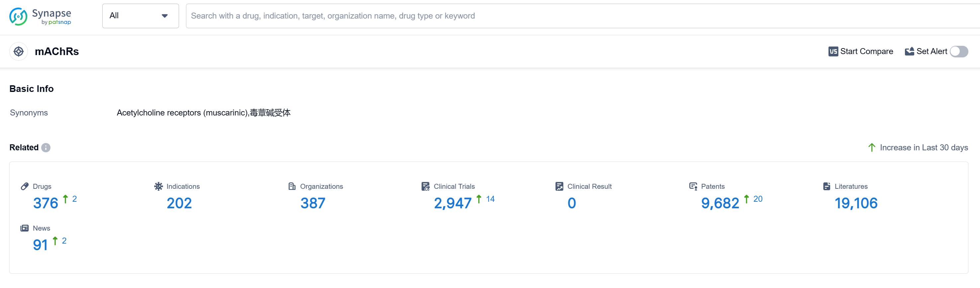980x288 pixels.
Task: Open the 2,947 Clinical Trials link
Action: (452, 203)
